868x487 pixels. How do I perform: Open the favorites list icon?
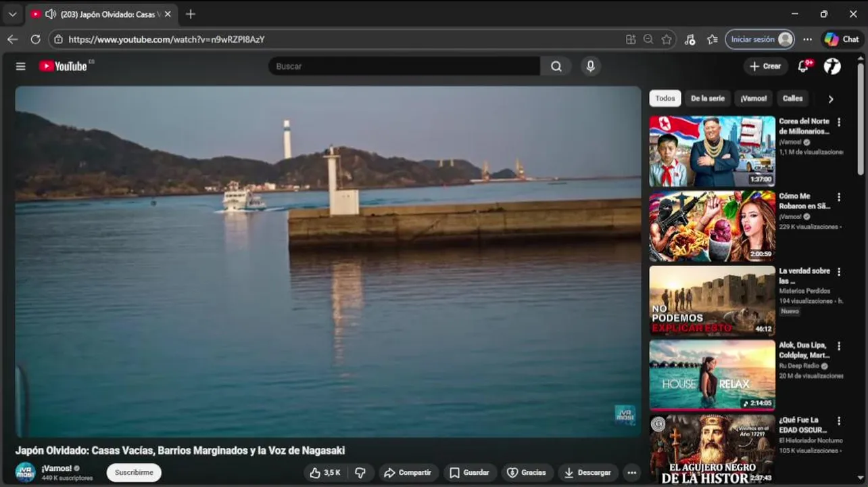pos(712,39)
